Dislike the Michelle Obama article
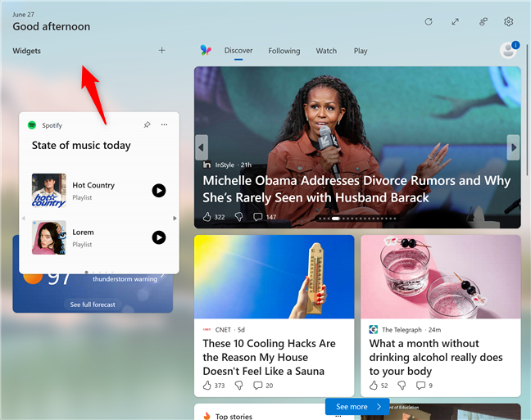The width and height of the screenshot is (531, 420). click(238, 217)
